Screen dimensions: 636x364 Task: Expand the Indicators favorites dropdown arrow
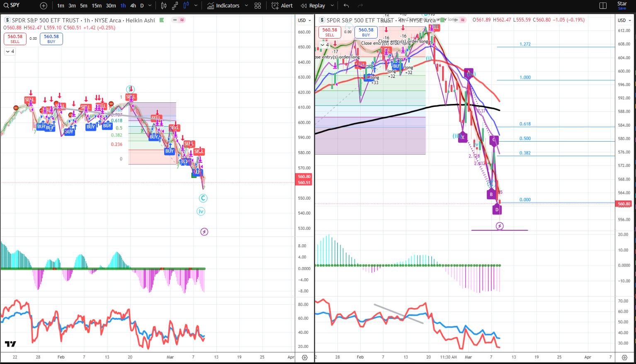[x=246, y=6]
